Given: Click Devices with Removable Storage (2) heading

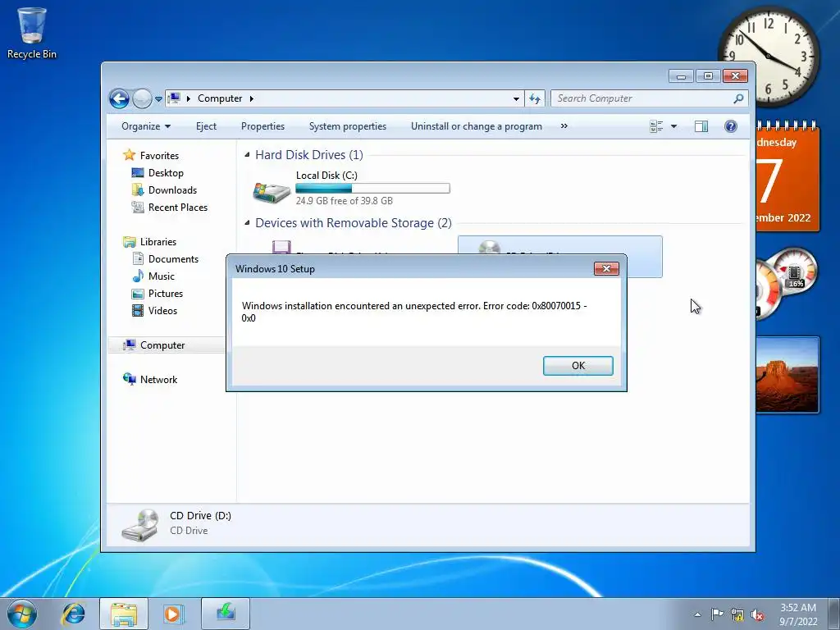Looking at the screenshot, I should pyautogui.click(x=354, y=223).
